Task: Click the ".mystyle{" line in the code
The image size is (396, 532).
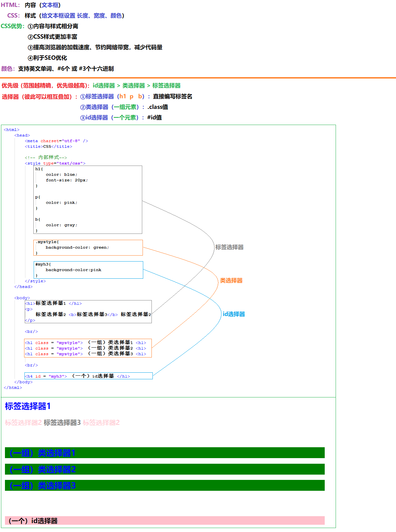Action: (x=47, y=242)
